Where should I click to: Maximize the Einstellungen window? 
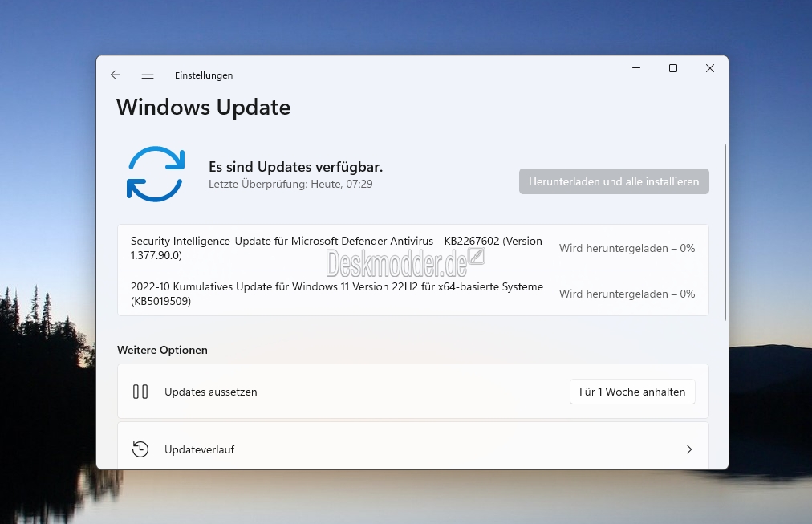673,68
